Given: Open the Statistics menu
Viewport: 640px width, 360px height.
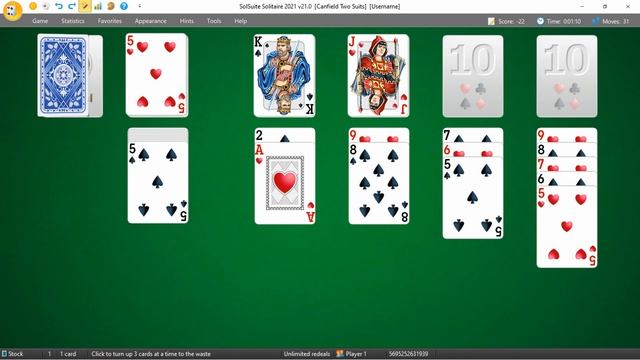Looking at the screenshot, I should pos(73,21).
